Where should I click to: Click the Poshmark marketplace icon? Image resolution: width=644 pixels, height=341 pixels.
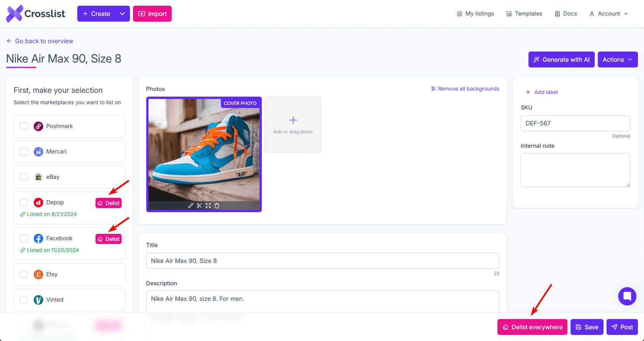pyautogui.click(x=38, y=126)
